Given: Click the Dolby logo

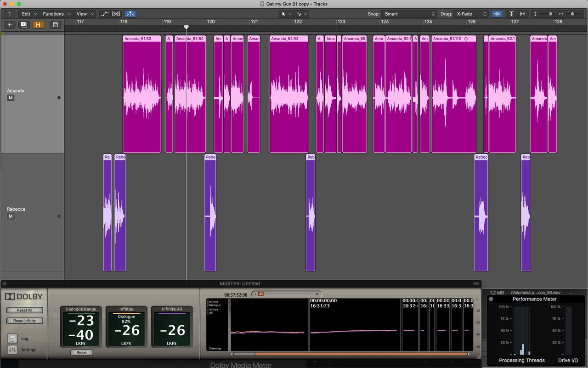Looking at the screenshot, I should [x=24, y=297].
